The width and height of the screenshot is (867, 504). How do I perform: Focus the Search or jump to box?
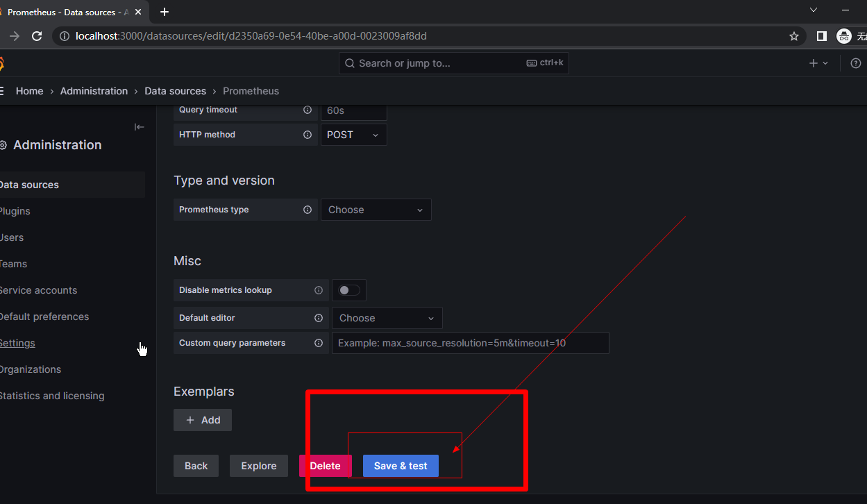454,63
